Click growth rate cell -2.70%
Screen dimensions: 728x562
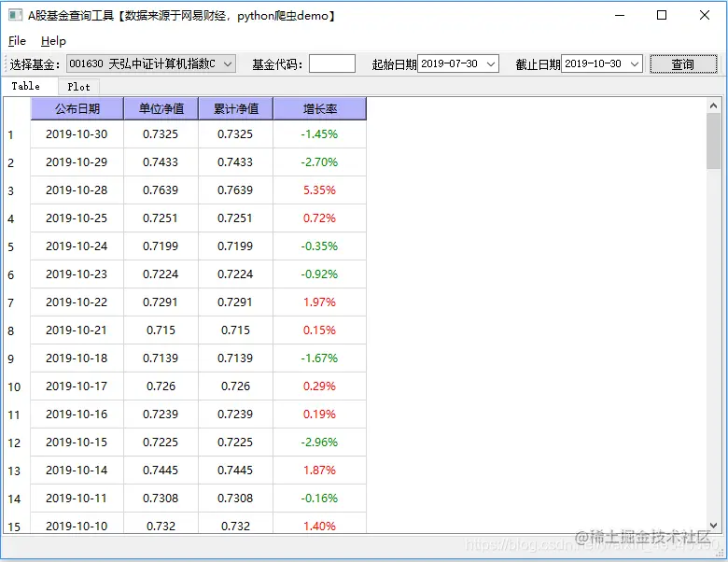pos(320,162)
